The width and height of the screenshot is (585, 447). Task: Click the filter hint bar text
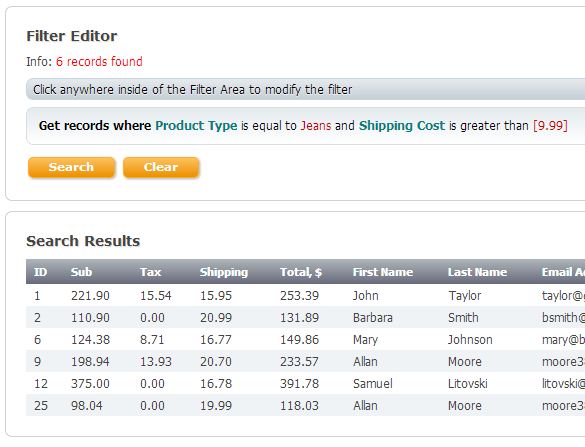193,90
